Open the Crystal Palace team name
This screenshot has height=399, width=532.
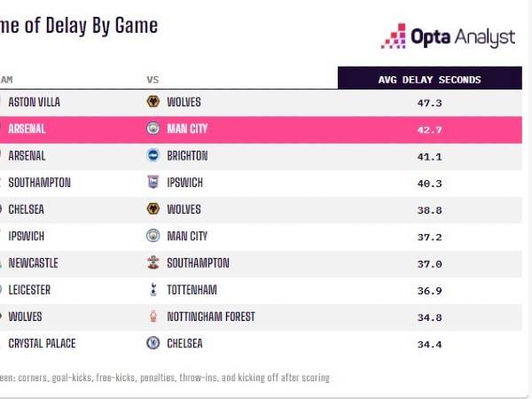pyautogui.click(x=44, y=344)
